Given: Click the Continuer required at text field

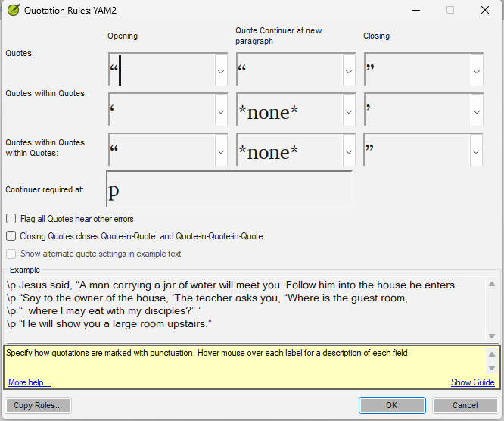Looking at the screenshot, I should pos(229,189).
